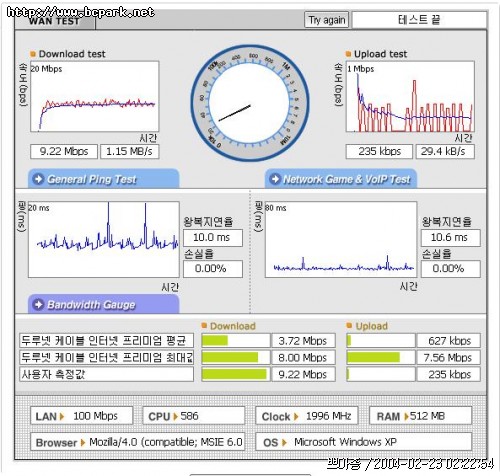
Task: Click the user 9.22 Mbps download bar
Action: click(236, 374)
